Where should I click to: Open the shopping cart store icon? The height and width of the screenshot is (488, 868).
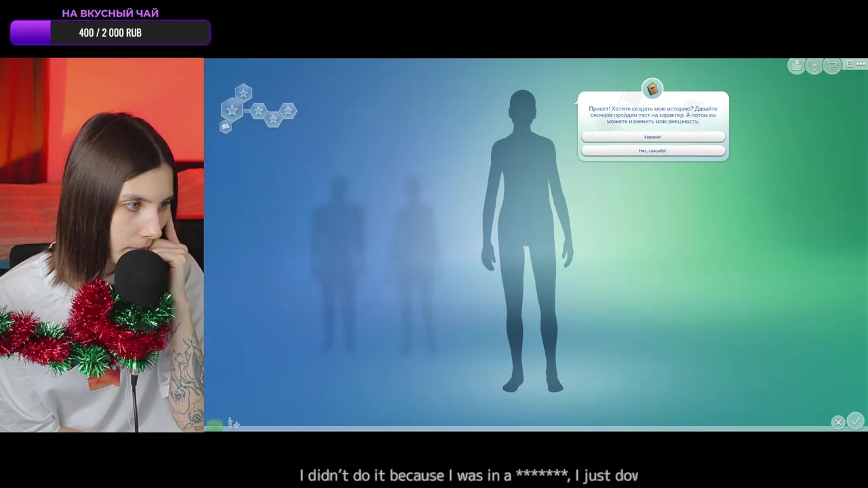832,65
